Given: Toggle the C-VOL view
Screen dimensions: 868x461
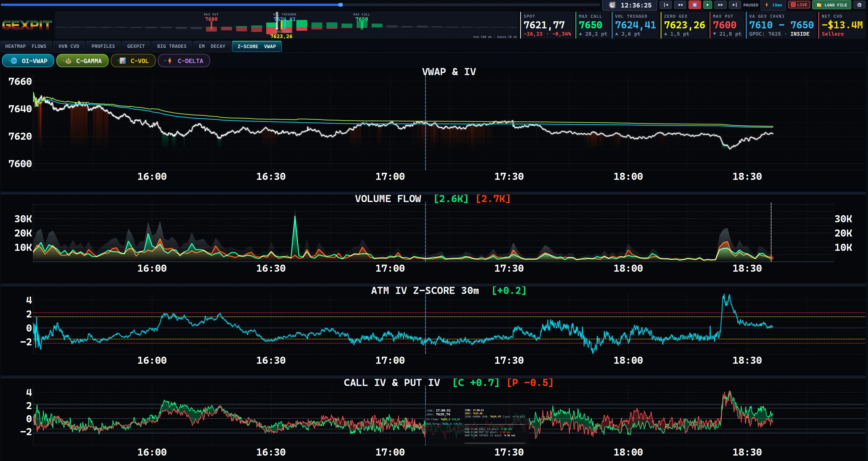Looking at the screenshot, I should coord(133,61).
